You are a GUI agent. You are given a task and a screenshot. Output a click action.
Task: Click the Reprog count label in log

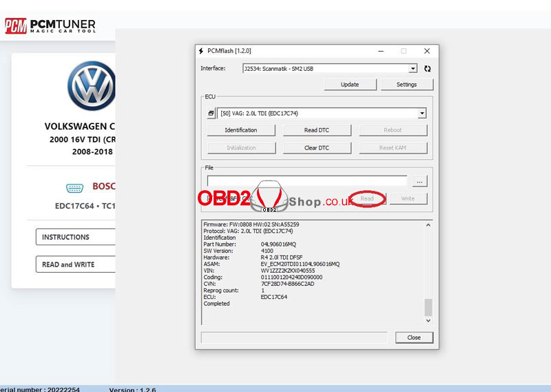tap(221, 291)
